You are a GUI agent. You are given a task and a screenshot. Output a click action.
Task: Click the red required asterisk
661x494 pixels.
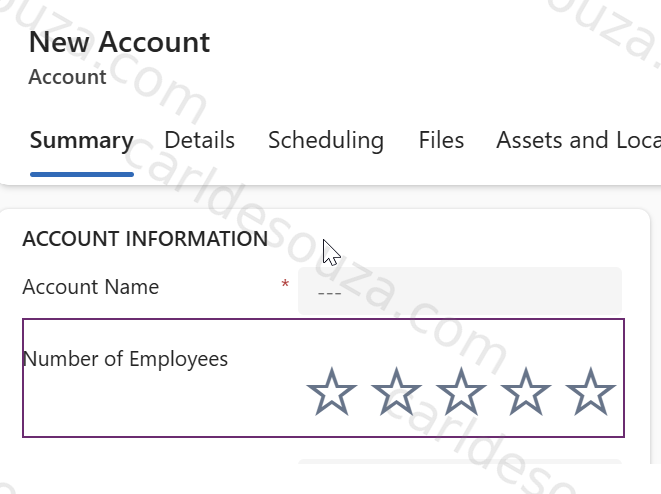pyautogui.click(x=285, y=285)
